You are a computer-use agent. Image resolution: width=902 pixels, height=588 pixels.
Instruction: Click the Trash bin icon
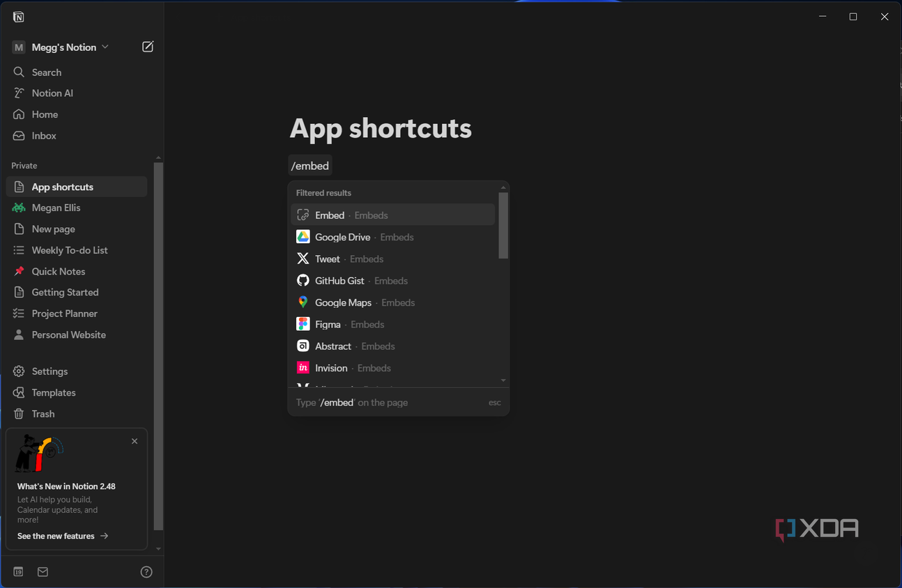point(19,414)
